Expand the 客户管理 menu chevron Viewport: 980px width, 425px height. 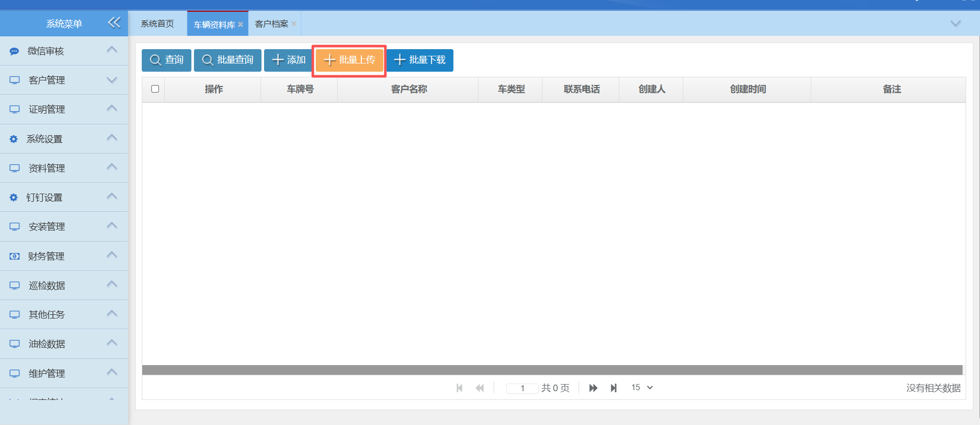112,80
